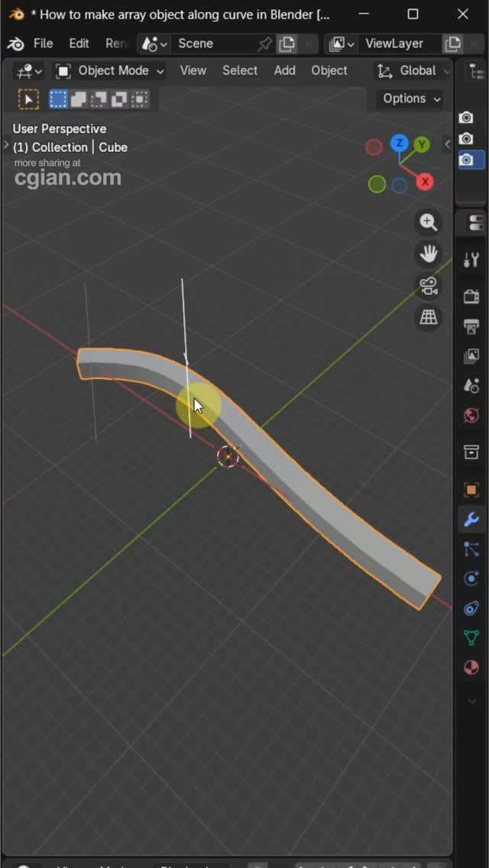Open the Scene properties tab

pos(471,385)
